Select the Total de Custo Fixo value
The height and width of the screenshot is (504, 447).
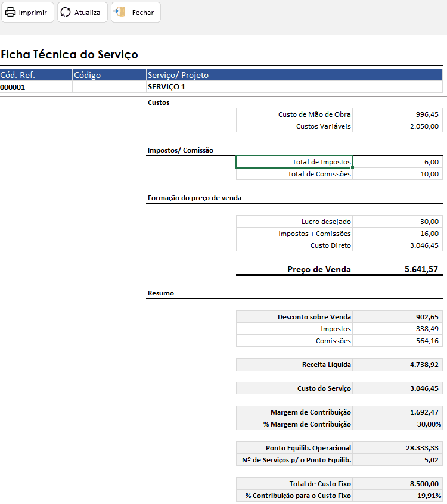(398, 483)
